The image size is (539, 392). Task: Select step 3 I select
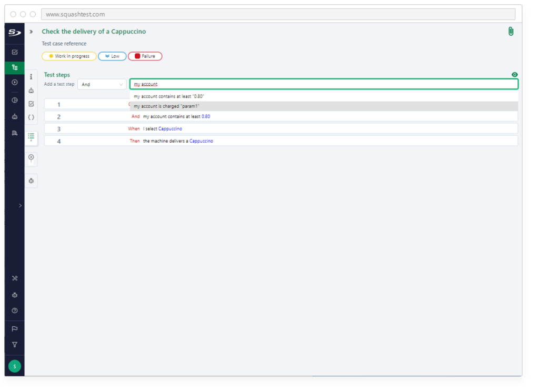coord(281,129)
